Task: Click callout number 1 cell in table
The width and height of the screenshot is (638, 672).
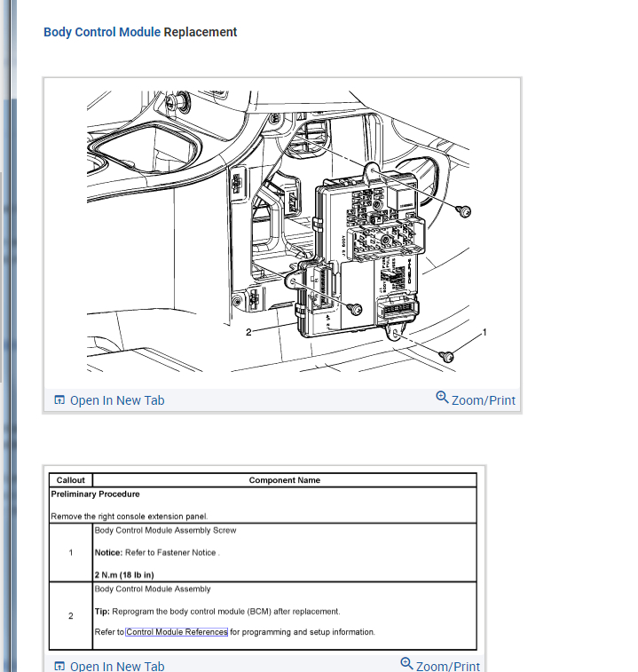Action: click(71, 552)
